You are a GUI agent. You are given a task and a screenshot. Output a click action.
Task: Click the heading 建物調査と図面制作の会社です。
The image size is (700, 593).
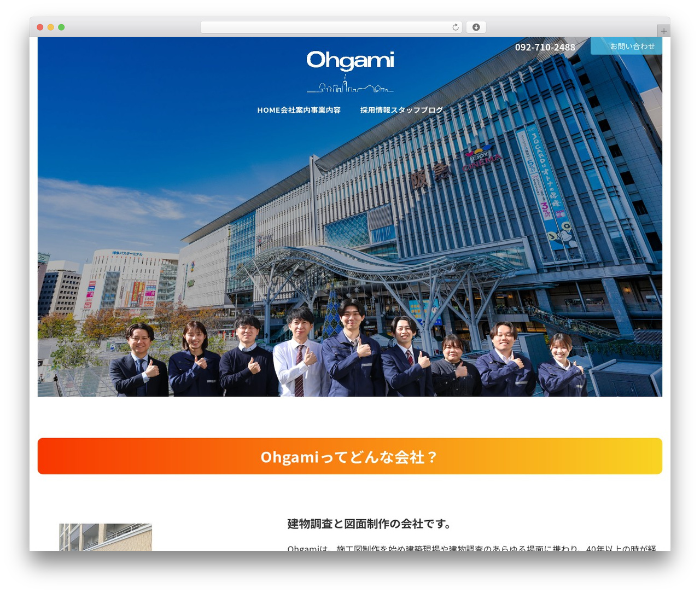(370, 524)
